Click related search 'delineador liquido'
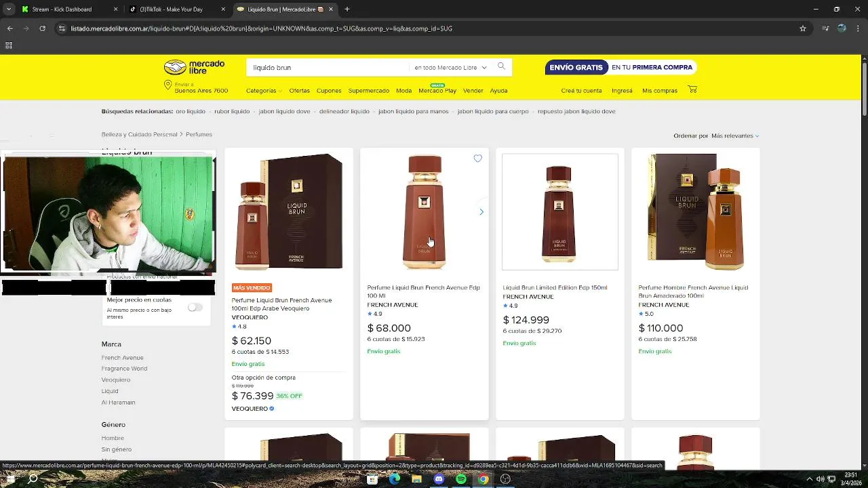Screen dimensions: 868x488 pos(344,111)
